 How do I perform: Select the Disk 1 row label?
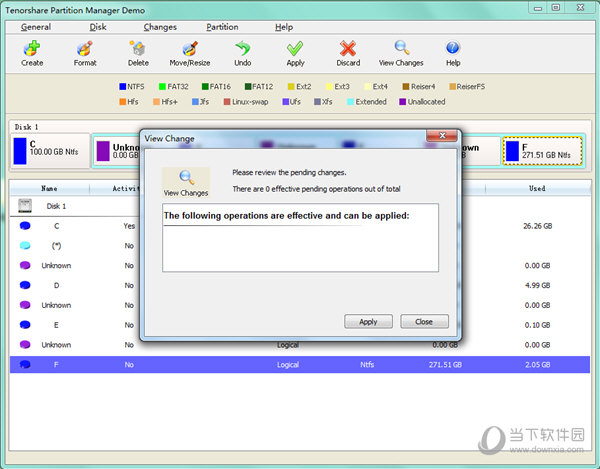tap(56, 206)
